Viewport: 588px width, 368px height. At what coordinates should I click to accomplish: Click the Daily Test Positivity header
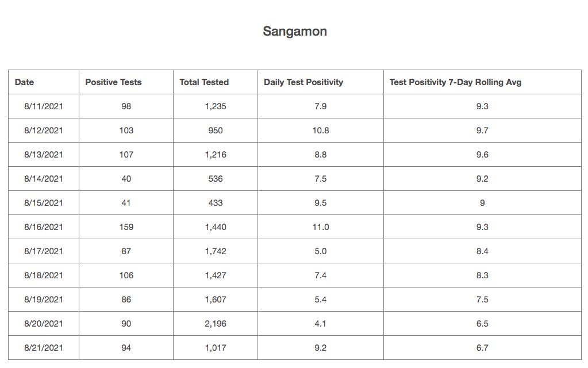[303, 82]
